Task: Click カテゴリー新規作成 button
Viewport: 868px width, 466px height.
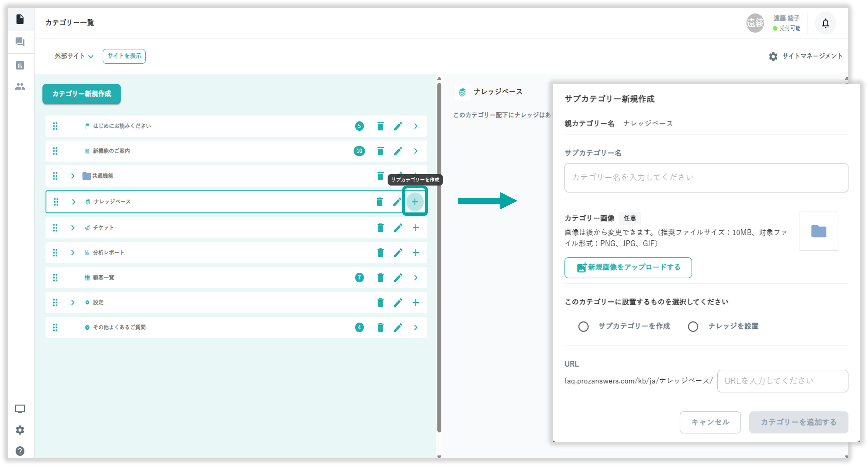Action: coord(82,94)
